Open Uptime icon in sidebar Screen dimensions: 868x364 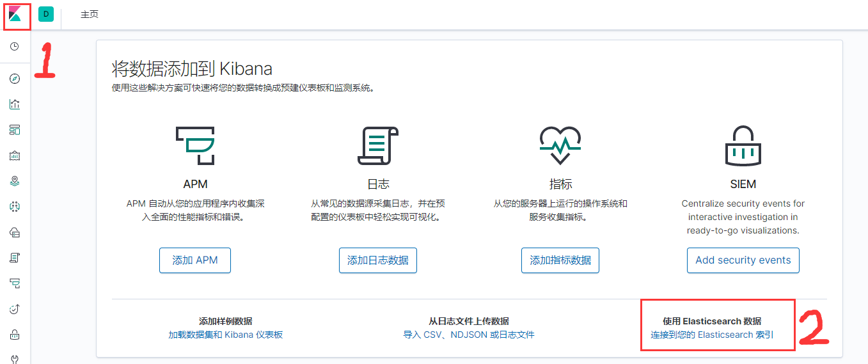pos(15,309)
